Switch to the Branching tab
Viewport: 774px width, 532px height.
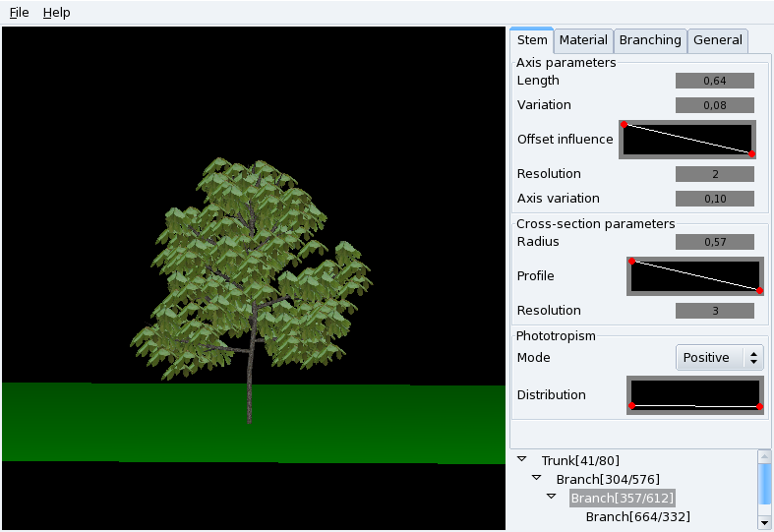[x=650, y=40]
